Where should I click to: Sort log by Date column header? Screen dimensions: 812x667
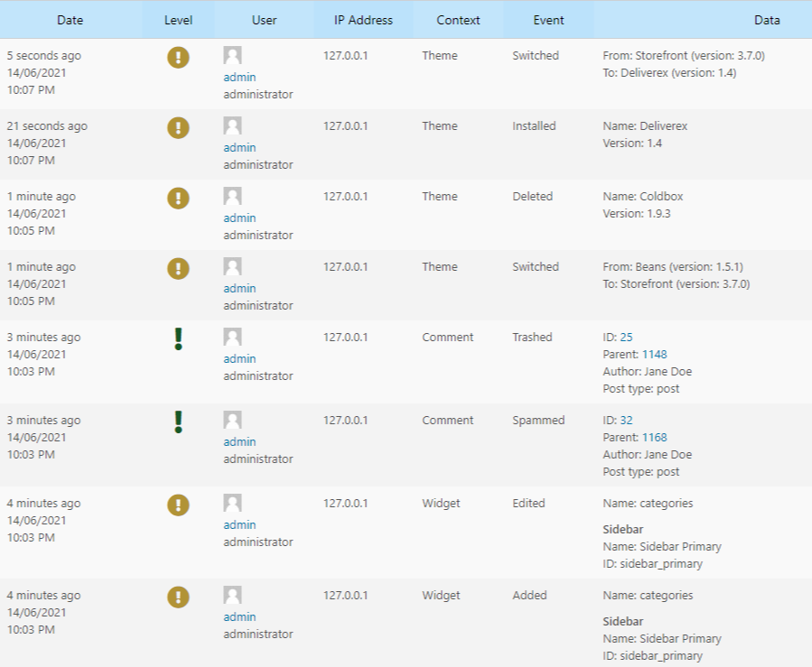(70, 20)
